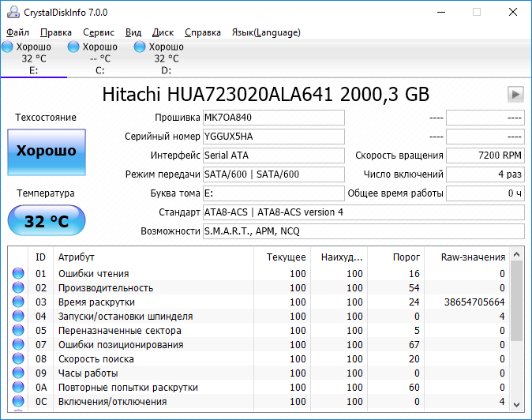The height and width of the screenshot is (420, 532).
Task: Click the Serial ATA interface field
Action: (x=274, y=156)
